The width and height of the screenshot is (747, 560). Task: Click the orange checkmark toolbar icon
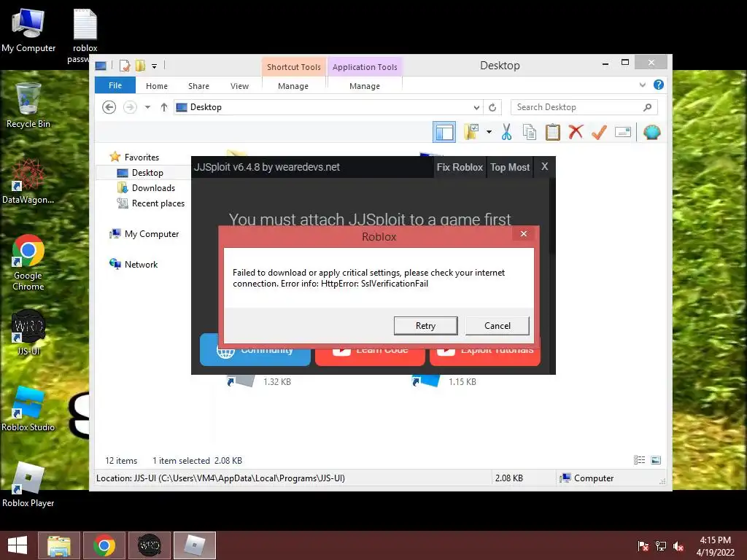(599, 132)
